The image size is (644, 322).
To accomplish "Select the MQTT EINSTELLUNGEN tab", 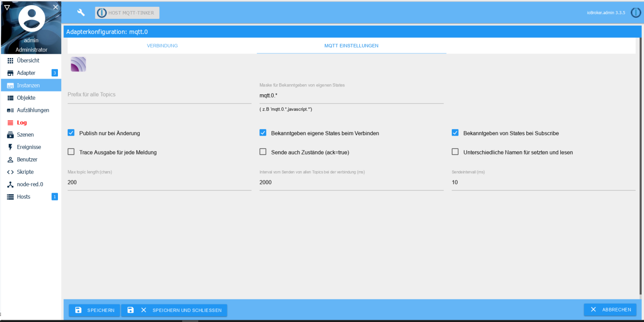I will pyautogui.click(x=351, y=46).
